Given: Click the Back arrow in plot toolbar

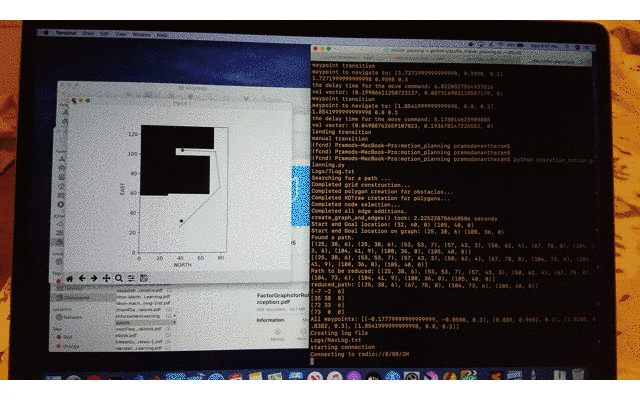Looking at the screenshot, I should pos(83,277).
